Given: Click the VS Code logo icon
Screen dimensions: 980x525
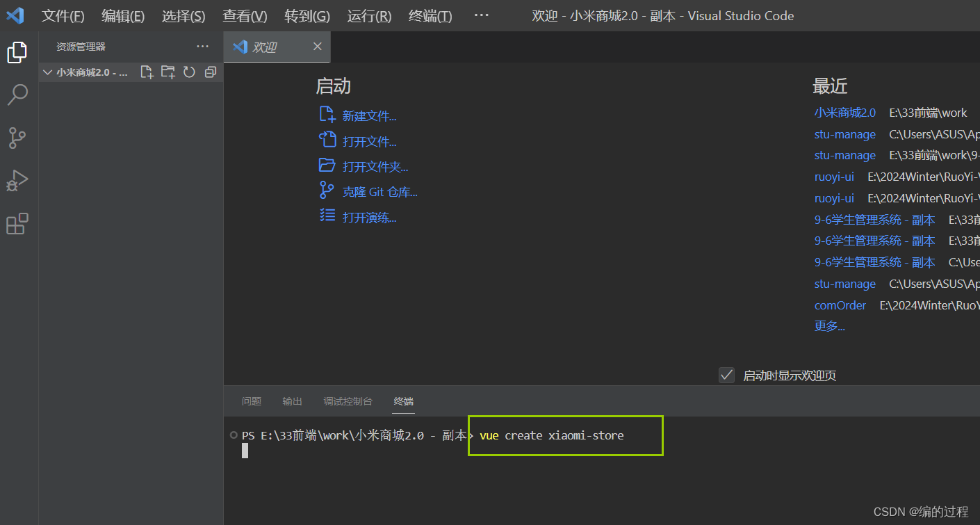Looking at the screenshot, I should (x=15, y=15).
